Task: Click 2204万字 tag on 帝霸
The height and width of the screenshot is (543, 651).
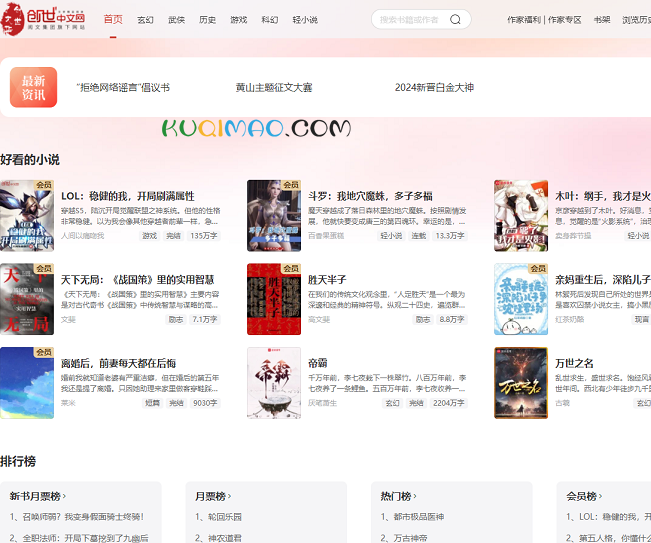Action: click(449, 403)
